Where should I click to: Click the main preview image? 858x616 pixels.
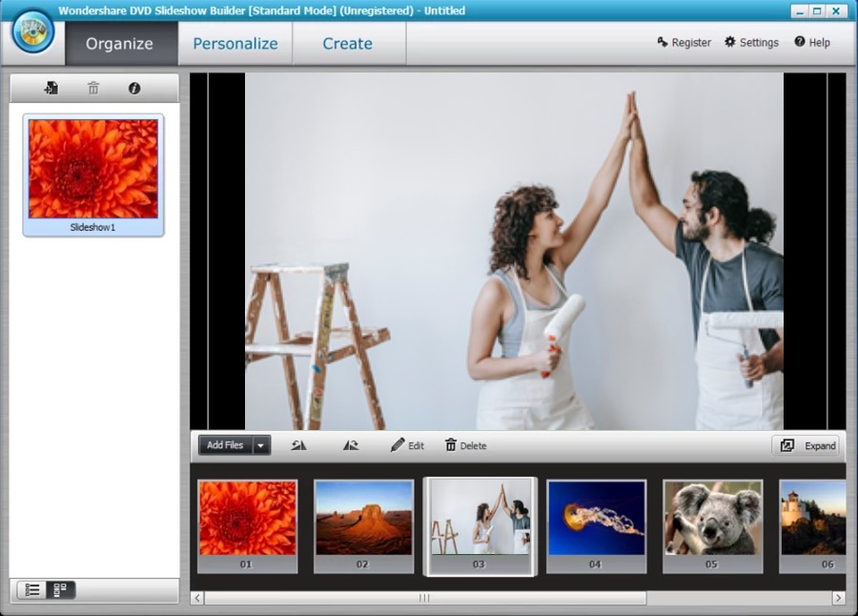pyautogui.click(x=515, y=252)
